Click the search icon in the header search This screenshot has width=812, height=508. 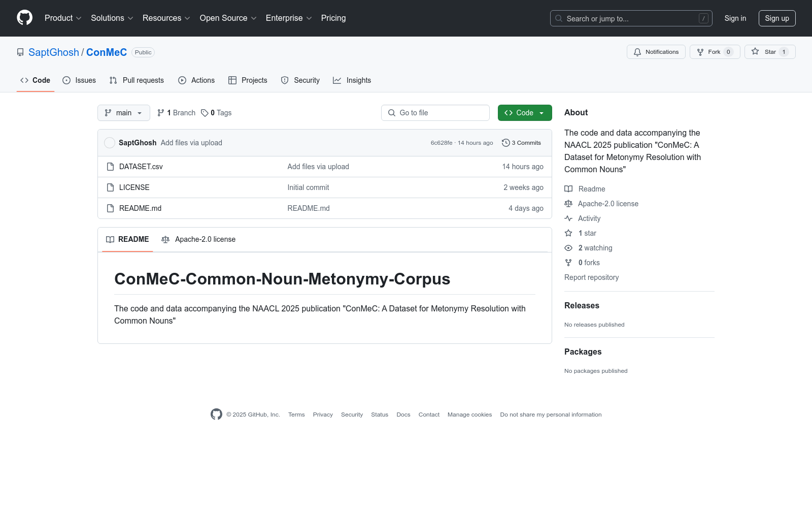(x=559, y=18)
